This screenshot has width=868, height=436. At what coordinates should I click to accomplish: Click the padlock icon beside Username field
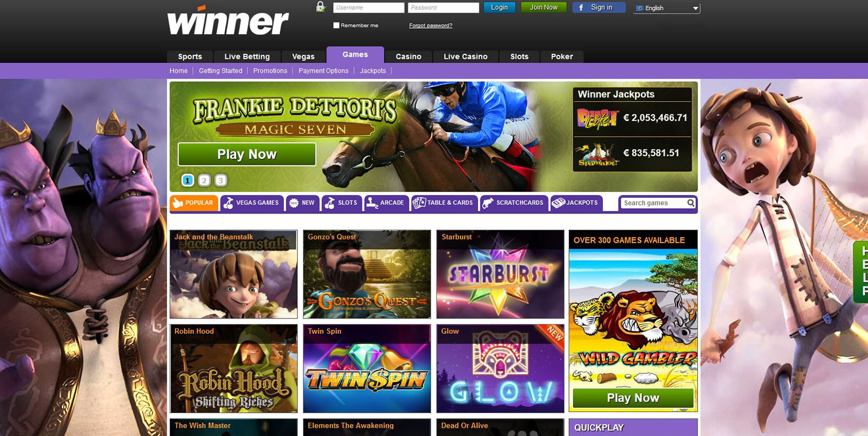tap(320, 7)
